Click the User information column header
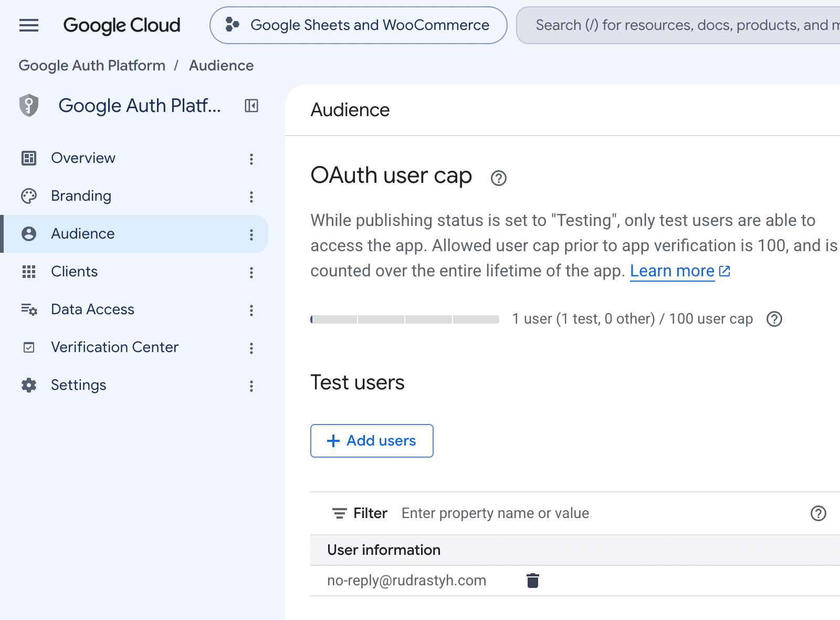This screenshot has width=840, height=620. 384,550
